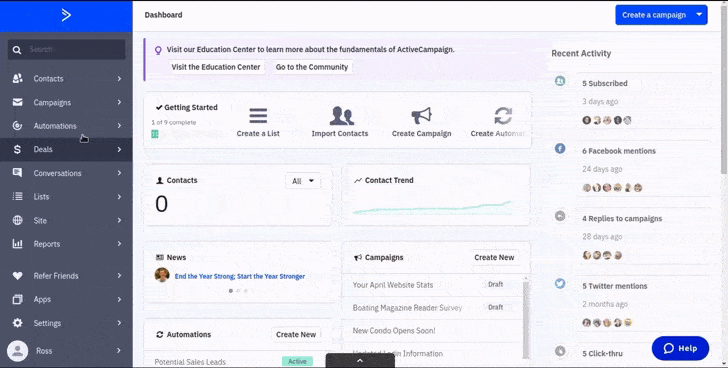The image size is (728, 368).
Task: Expand the Contacts menu chevron
Action: 119,78
